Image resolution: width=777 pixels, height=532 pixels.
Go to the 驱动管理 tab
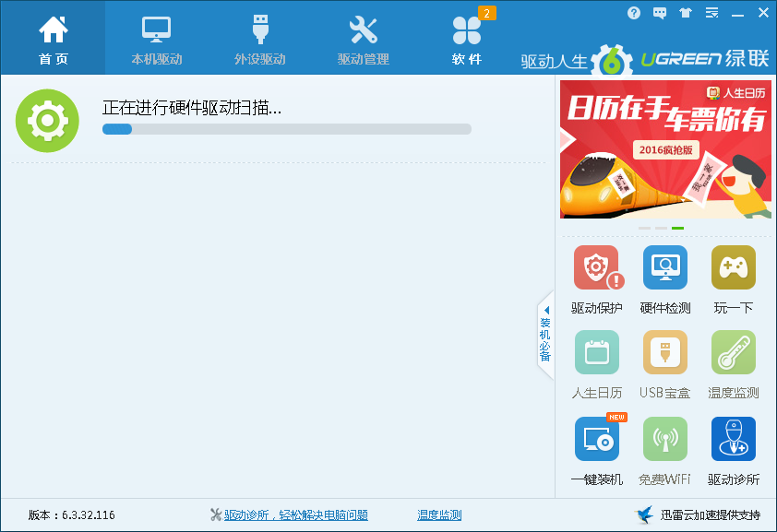click(x=364, y=39)
